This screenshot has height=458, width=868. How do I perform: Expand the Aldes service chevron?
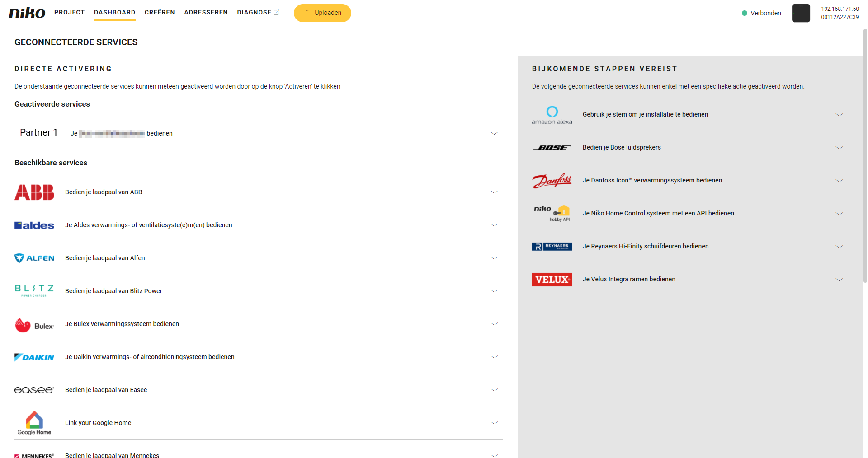coord(494,225)
